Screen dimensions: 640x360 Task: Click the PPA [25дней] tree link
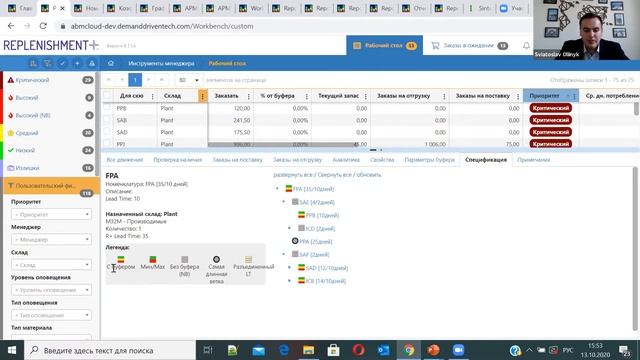[x=316, y=242]
